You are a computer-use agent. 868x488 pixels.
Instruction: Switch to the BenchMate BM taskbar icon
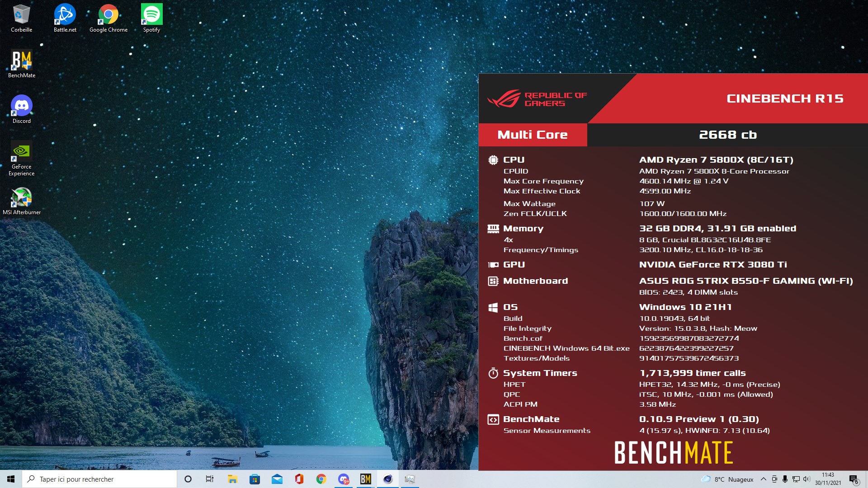365,479
